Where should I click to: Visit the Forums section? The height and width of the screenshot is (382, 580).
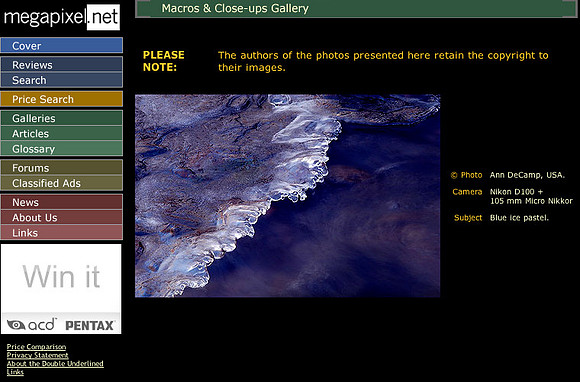click(x=61, y=168)
